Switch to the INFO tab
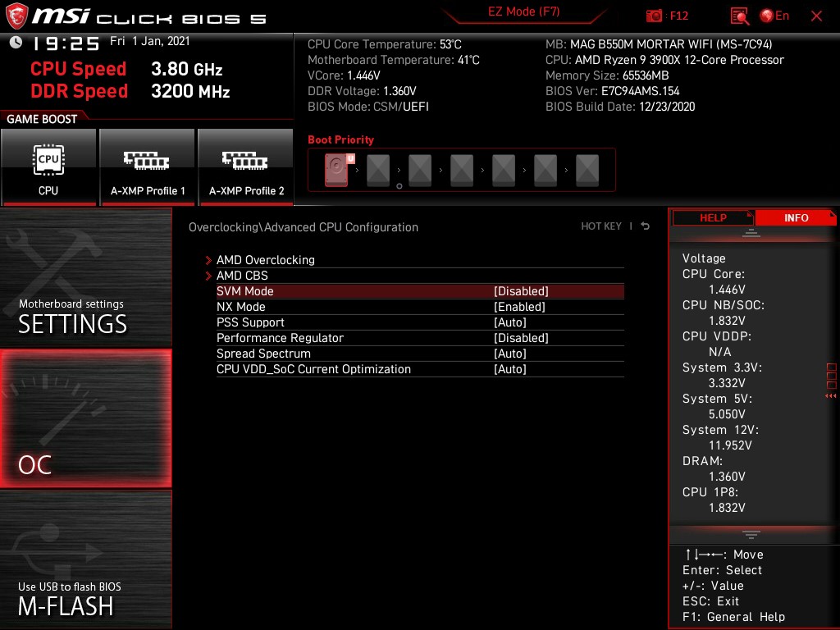Viewport: 840px width, 630px height. click(795, 217)
